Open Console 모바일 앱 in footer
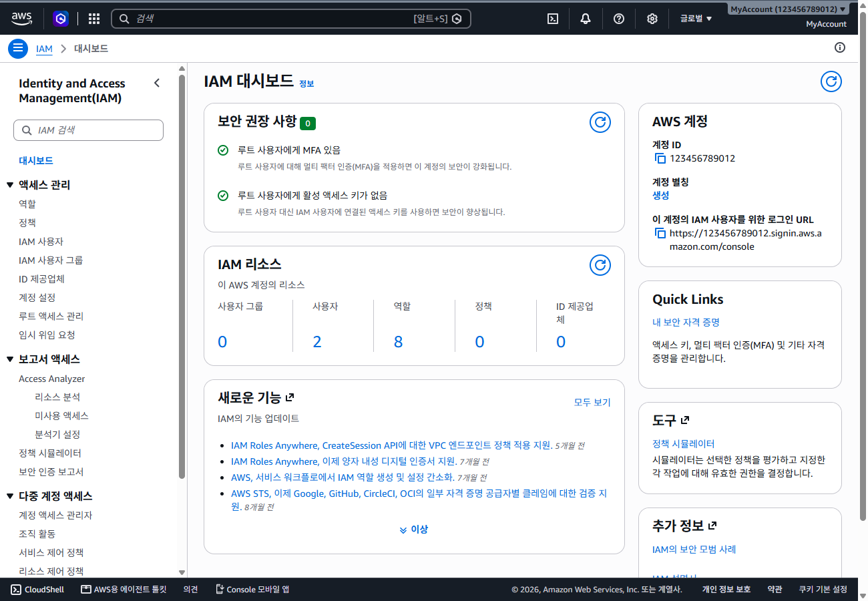868x601 pixels. [252, 590]
